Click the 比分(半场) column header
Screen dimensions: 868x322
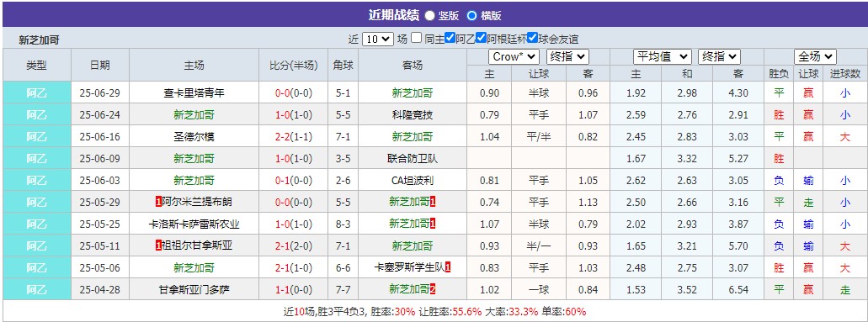pos(293,65)
